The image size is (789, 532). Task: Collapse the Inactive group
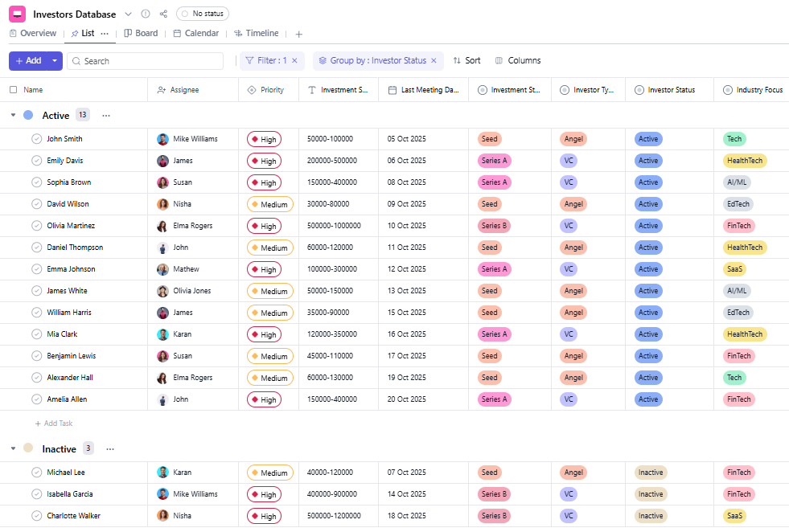click(13, 449)
